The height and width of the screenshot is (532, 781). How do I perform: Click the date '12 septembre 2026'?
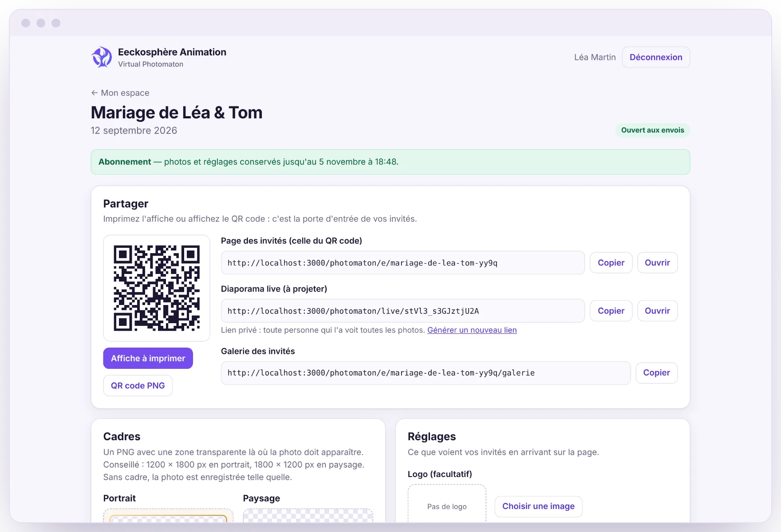point(134,130)
